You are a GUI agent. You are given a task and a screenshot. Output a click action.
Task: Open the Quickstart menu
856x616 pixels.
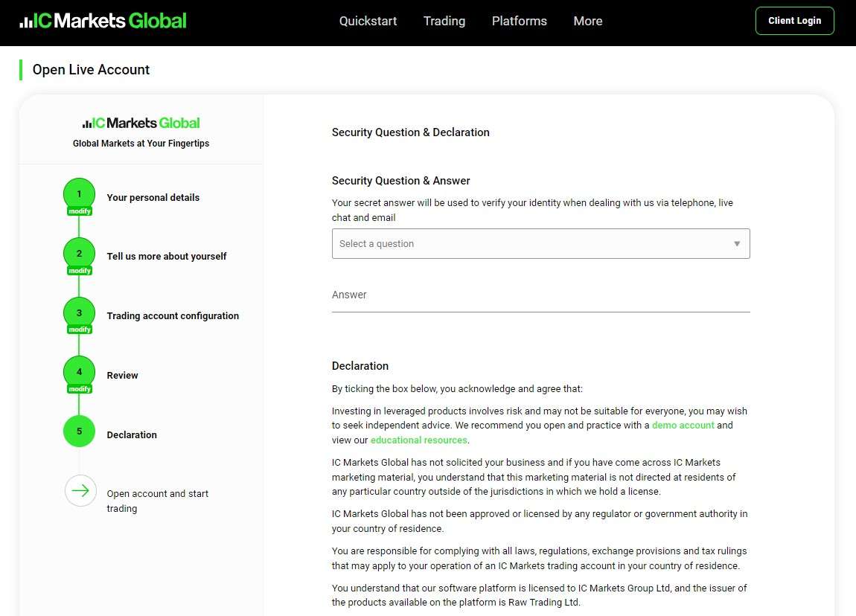pyautogui.click(x=368, y=21)
